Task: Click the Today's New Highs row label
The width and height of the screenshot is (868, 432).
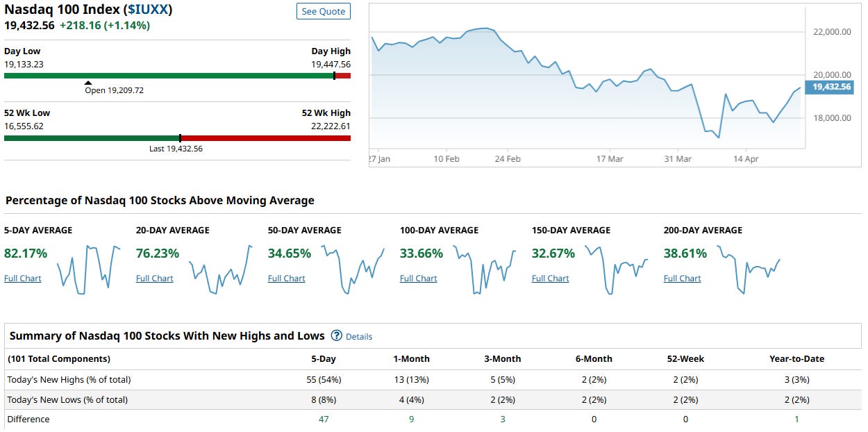Action: (69, 380)
